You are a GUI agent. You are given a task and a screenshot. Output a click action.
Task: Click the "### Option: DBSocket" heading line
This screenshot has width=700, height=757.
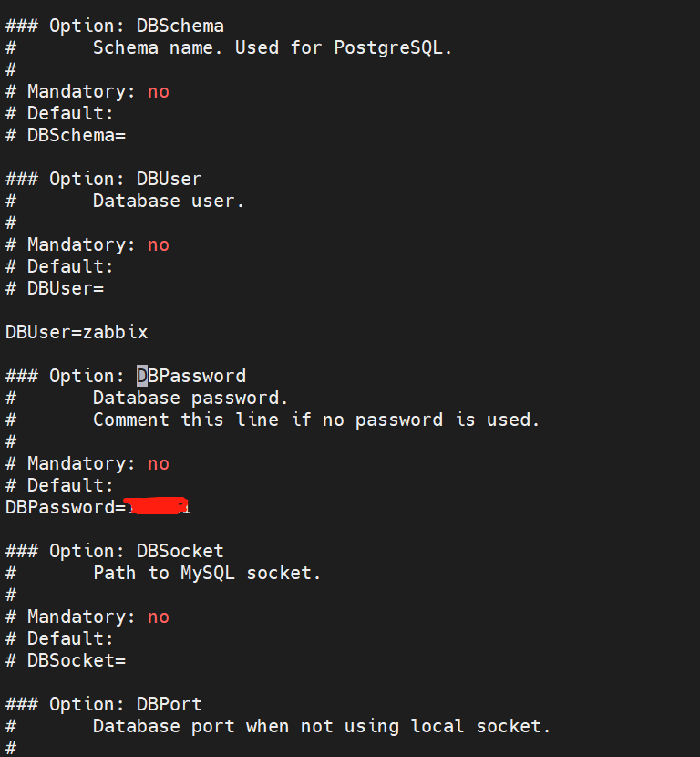tap(115, 551)
